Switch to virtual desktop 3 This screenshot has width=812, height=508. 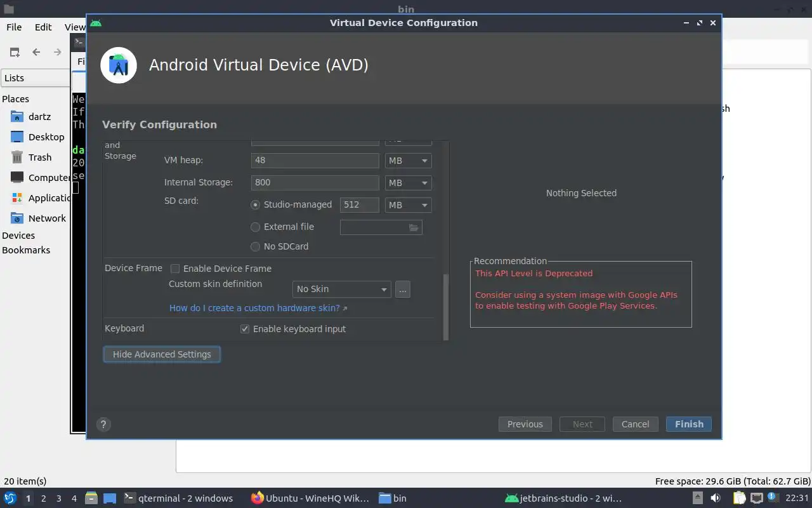[x=59, y=499]
